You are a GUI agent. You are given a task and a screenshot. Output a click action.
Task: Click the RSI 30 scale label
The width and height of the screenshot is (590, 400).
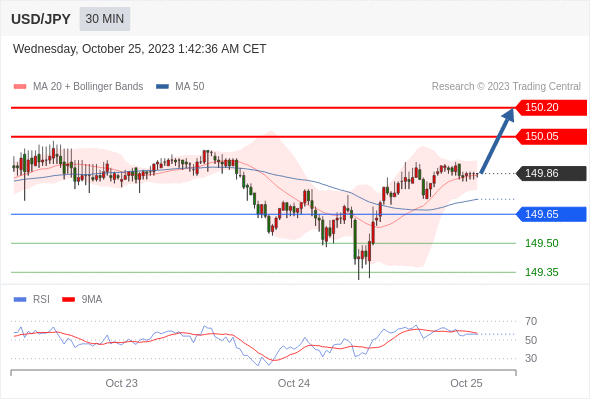click(x=531, y=358)
